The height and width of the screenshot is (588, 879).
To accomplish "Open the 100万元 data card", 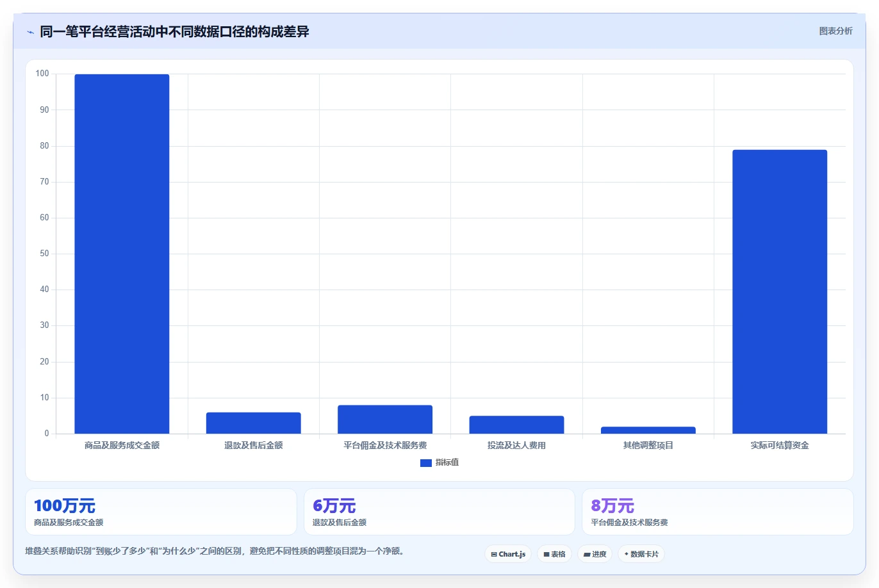I will 161,512.
